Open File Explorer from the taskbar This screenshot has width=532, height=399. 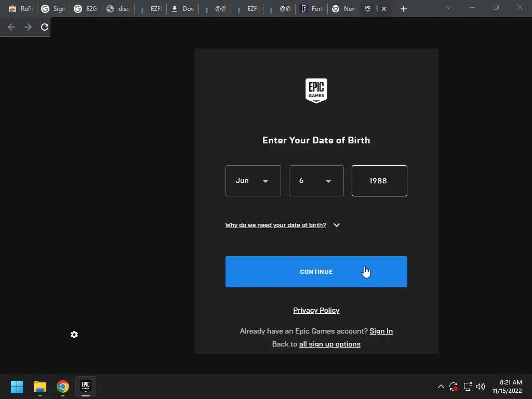[39, 387]
